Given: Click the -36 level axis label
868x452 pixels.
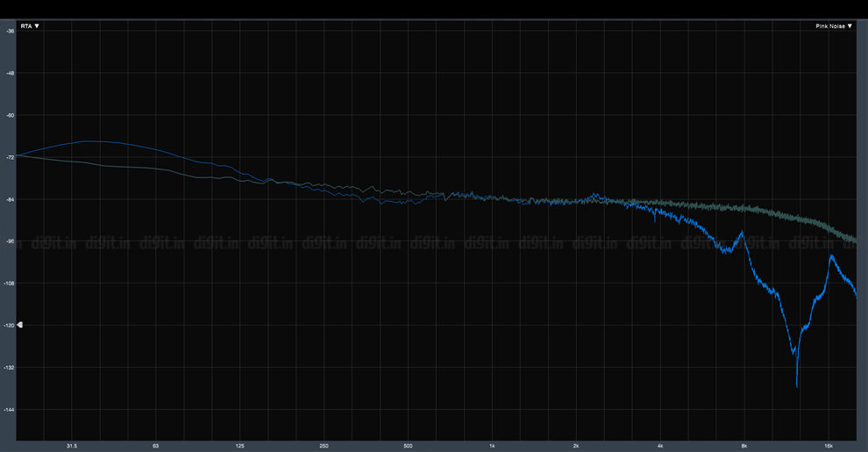Looking at the screenshot, I should coord(10,31).
